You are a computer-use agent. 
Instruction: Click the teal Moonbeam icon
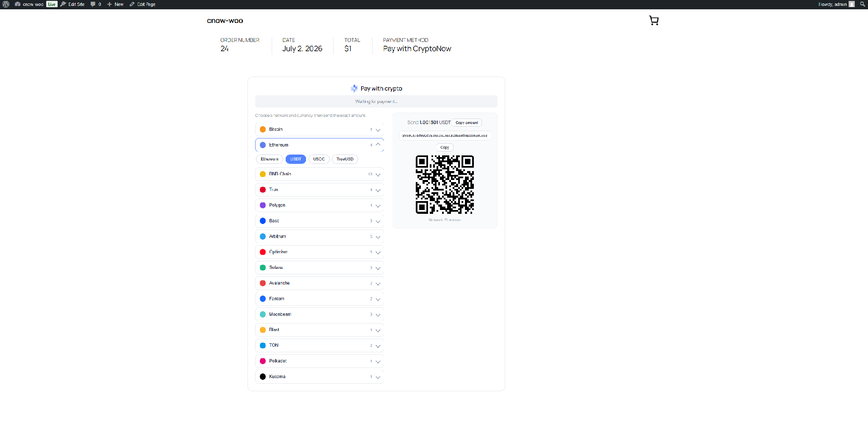[x=263, y=315]
